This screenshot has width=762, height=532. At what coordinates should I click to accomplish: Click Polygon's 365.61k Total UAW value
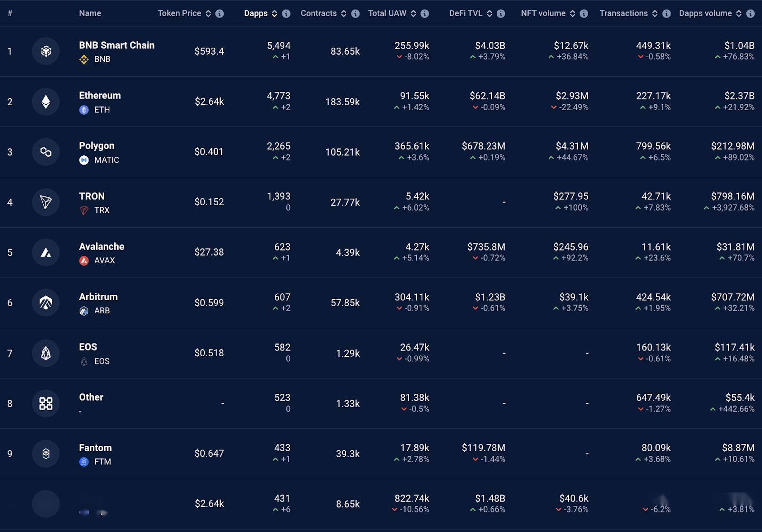point(411,146)
